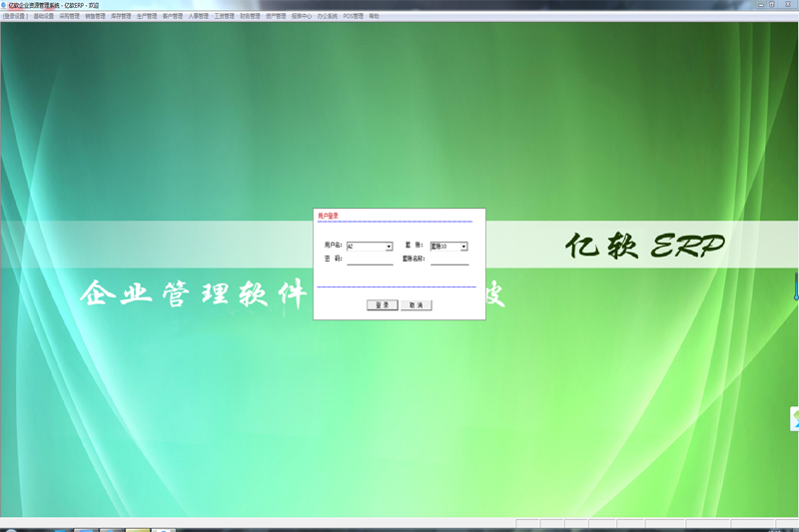799x532 pixels.
Task: Open the 销售管理 sales menu
Action: tap(95, 17)
